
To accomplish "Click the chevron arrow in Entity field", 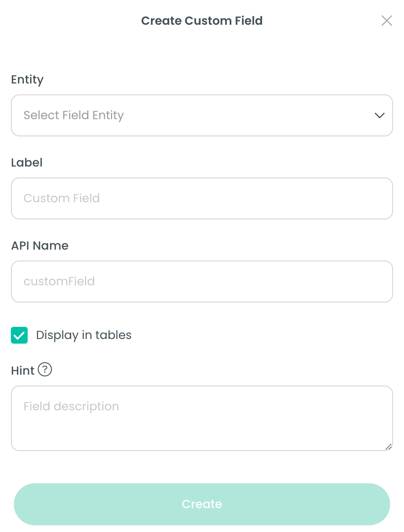I will (x=379, y=115).
